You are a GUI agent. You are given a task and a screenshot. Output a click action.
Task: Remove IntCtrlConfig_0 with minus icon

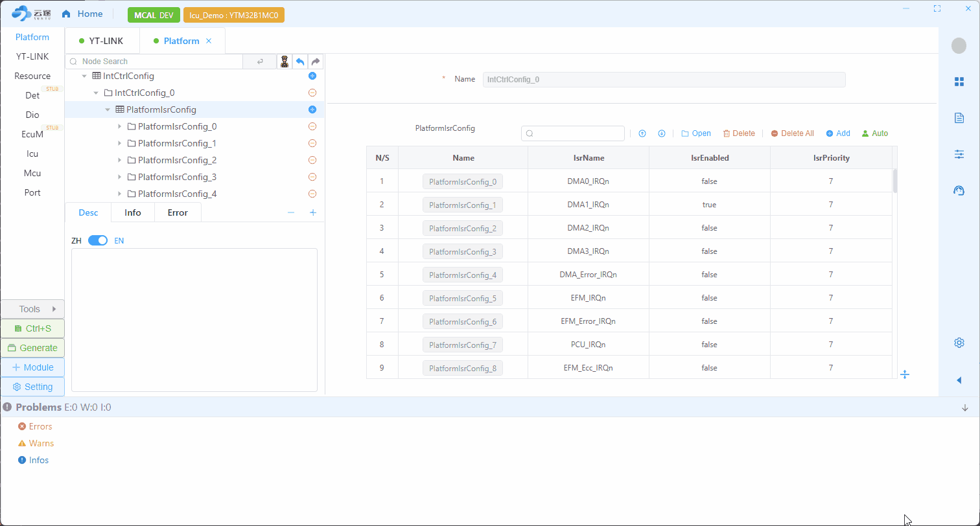pyautogui.click(x=312, y=93)
